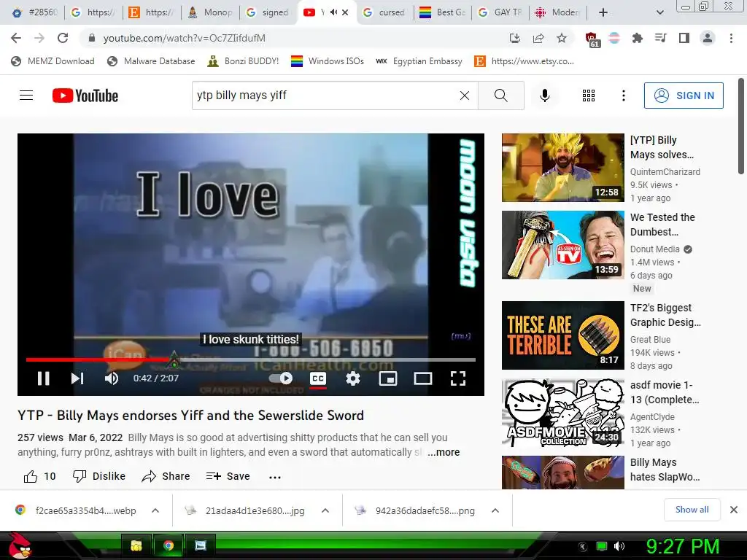Open media controls icon in toolbar

click(660, 38)
